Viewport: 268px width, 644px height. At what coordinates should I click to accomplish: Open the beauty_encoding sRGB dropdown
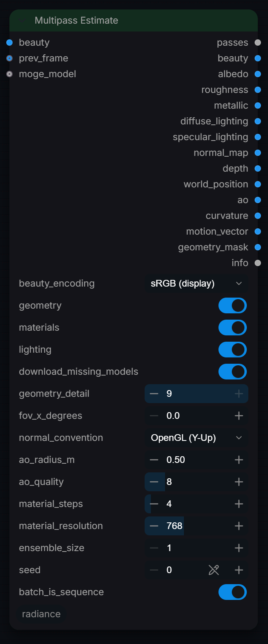196,283
